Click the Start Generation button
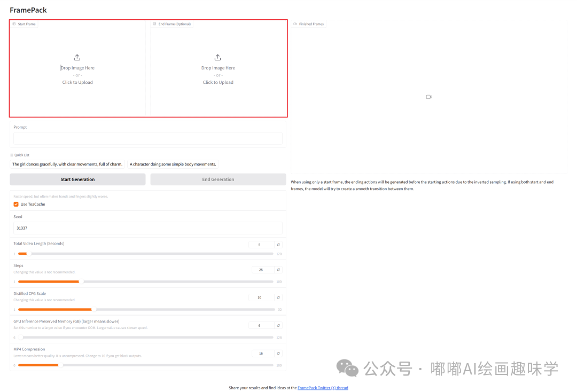 77,179
